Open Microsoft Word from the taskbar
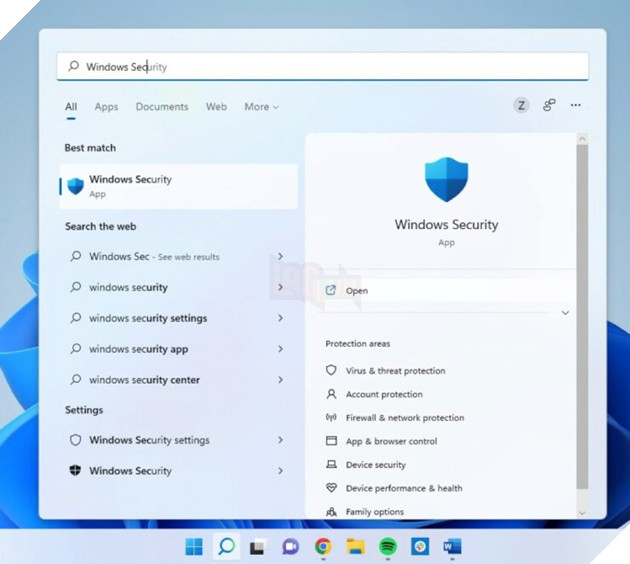Image resolution: width=630 pixels, height=564 pixels. (x=452, y=547)
